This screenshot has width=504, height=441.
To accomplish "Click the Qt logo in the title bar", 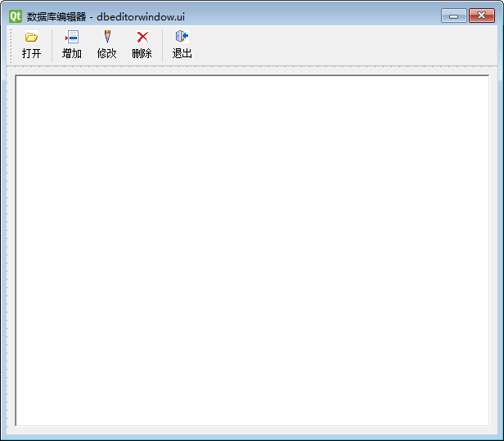I will coord(16,16).
